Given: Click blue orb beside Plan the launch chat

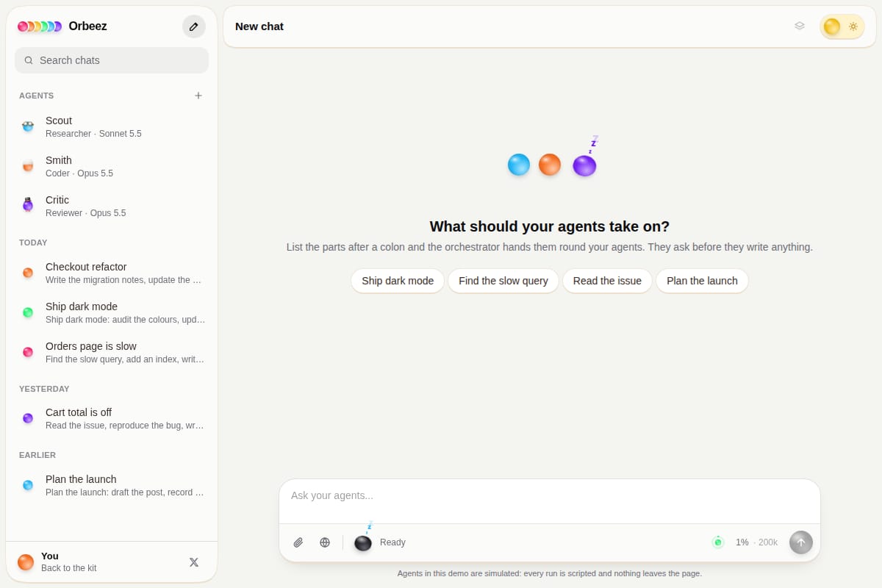Looking at the screenshot, I should click(28, 485).
